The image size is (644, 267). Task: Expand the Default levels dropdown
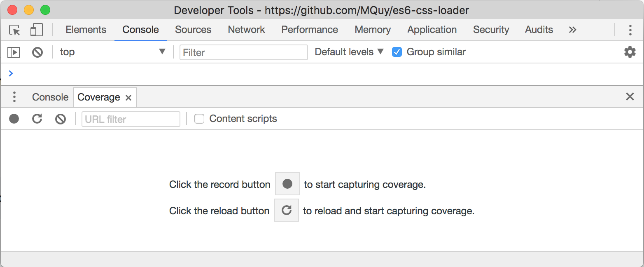pyautogui.click(x=349, y=52)
